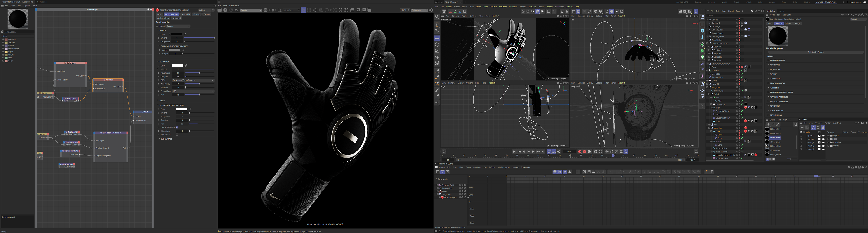Pick diffuse color with eyedropper icon
This screenshot has height=233, width=868.
click(x=185, y=34)
